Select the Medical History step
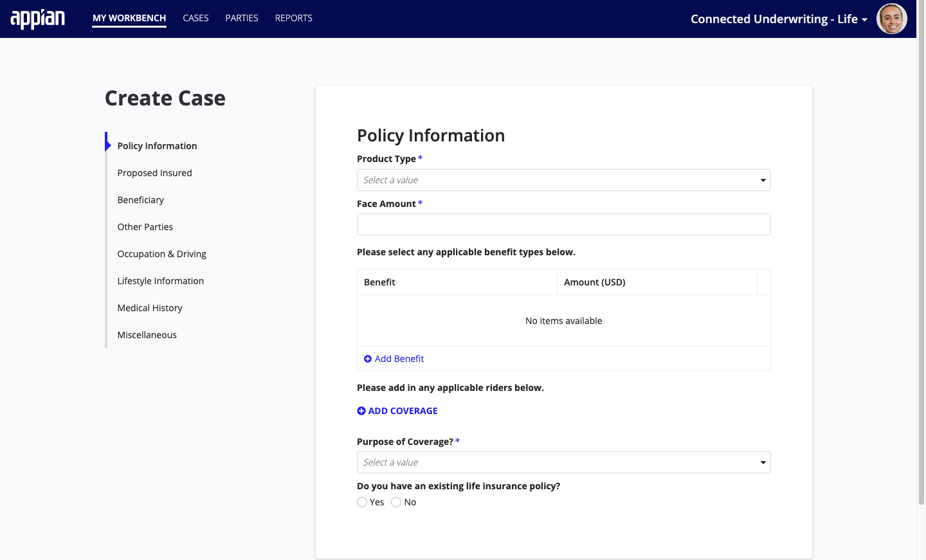Image resolution: width=926 pixels, height=560 pixels. (150, 308)
